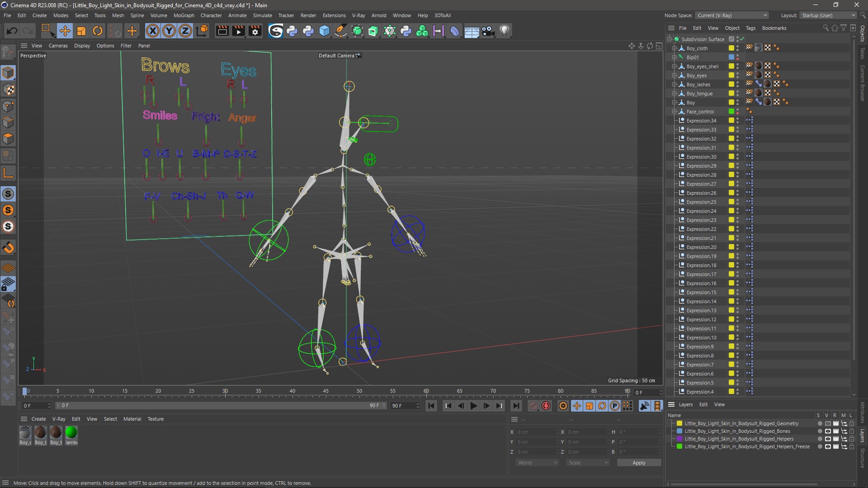Open the Objects manager Tags menu
This screenshot has width=868, height=488.
(x=750, y=28)
